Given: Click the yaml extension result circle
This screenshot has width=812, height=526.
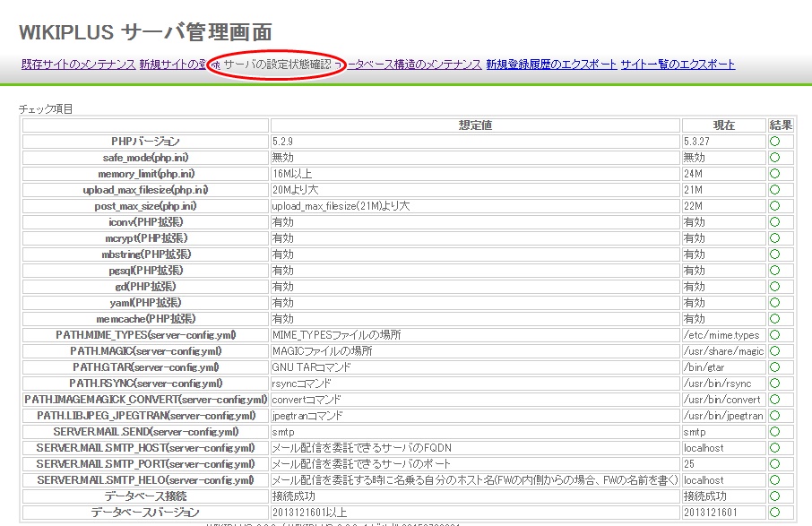Looking at the screenshot, I should pos(774,303).
